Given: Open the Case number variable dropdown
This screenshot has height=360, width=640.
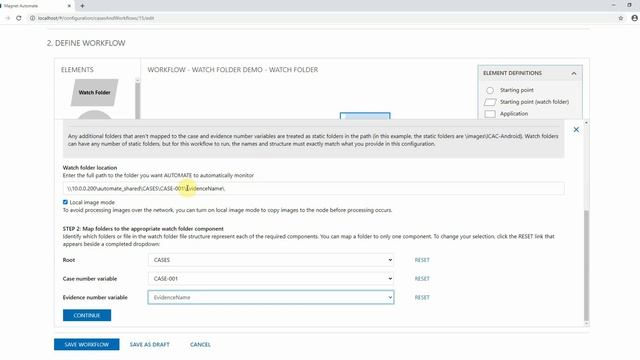Looking at the screenshot, I should coord(271,279).
